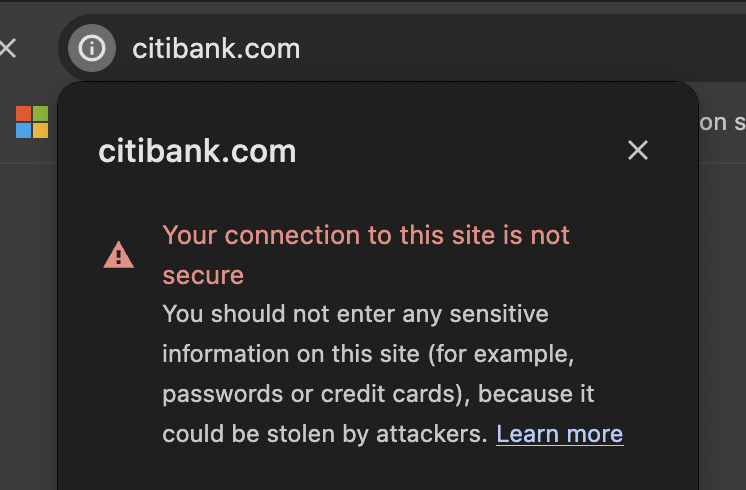Click the Microsoft logo bookmark icon
The image size is (746, 490).
[x=32, y=122]
